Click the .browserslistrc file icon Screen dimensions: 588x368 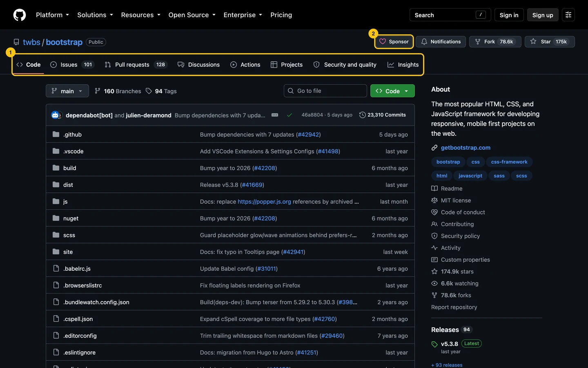(x=56, y=285)
